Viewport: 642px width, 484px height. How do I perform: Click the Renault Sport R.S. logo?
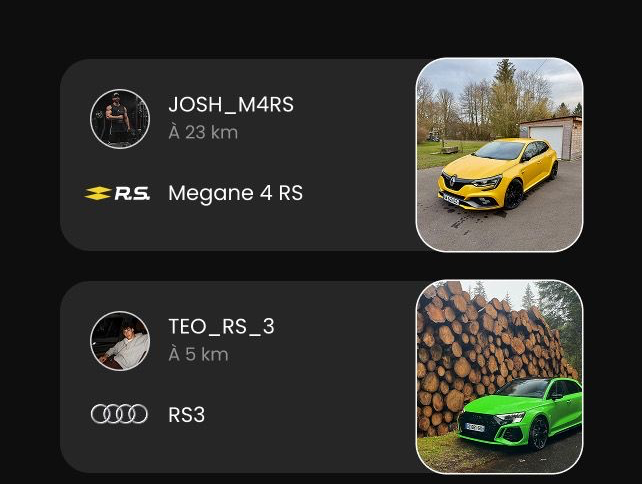click(x=117, y=193)
